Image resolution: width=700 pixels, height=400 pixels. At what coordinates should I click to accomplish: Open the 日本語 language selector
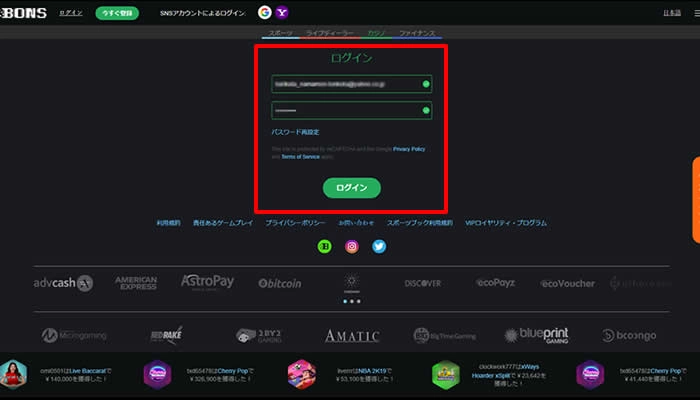671,13
